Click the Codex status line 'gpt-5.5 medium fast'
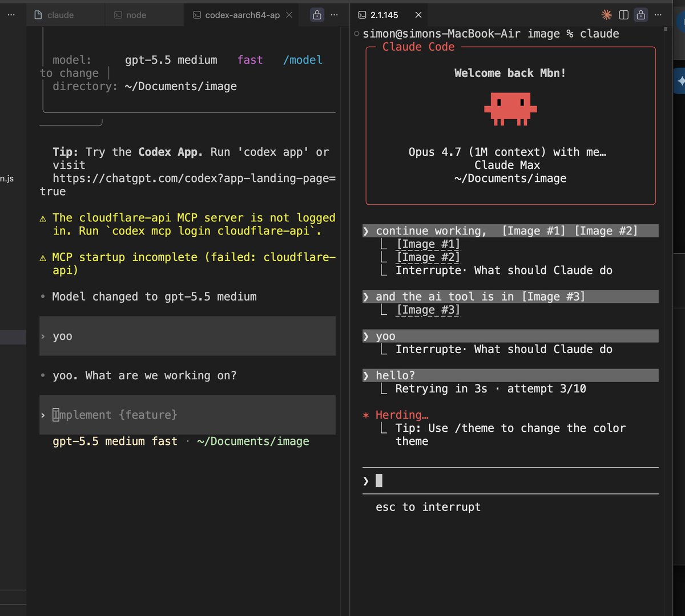Image resolution: width=685 pixels, height=616 pixels. (x=115, y=441)
